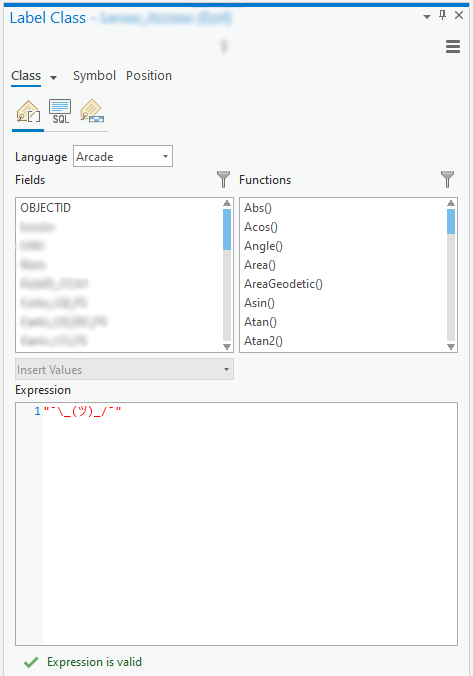The image size is (473, 676).
Task: Select the Acos() function
Action: [x=261, y=227]
